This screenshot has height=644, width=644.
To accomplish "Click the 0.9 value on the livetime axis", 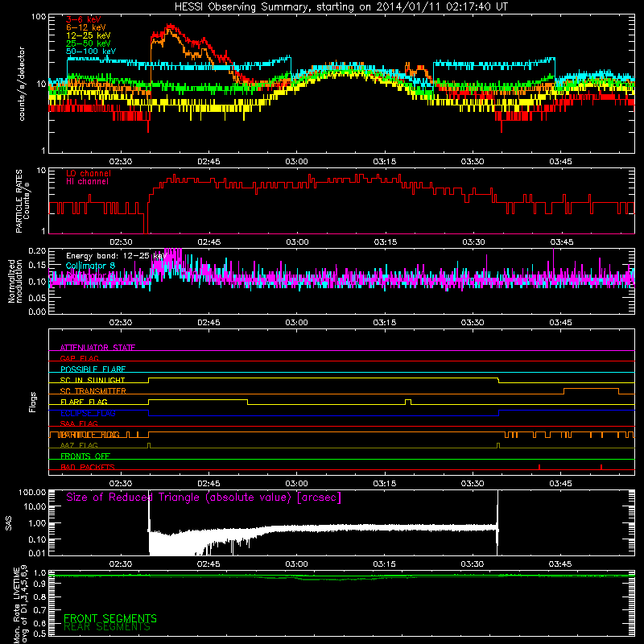I will pyautogui.click(x=39, y=584).
